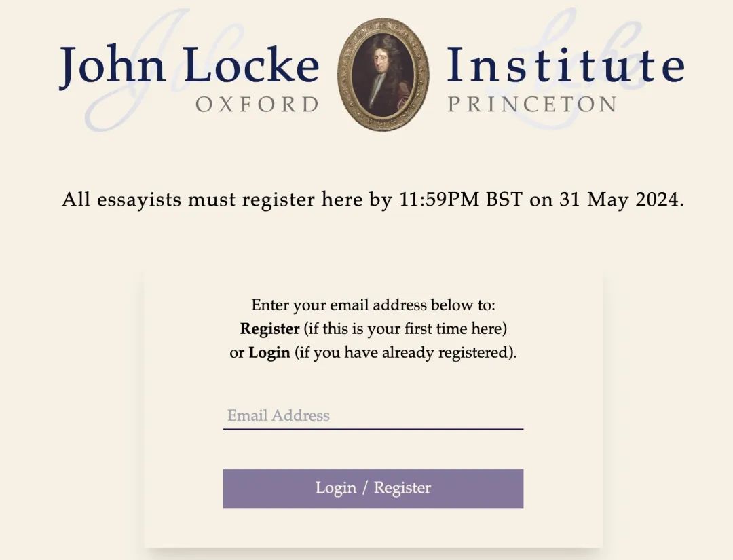Select the PRINCETON label under the logo

533,105
